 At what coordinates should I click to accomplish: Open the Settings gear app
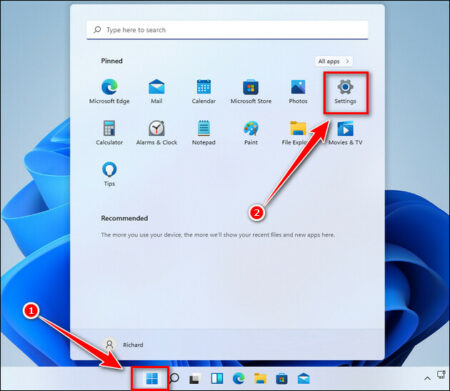(x=345, y=92)
